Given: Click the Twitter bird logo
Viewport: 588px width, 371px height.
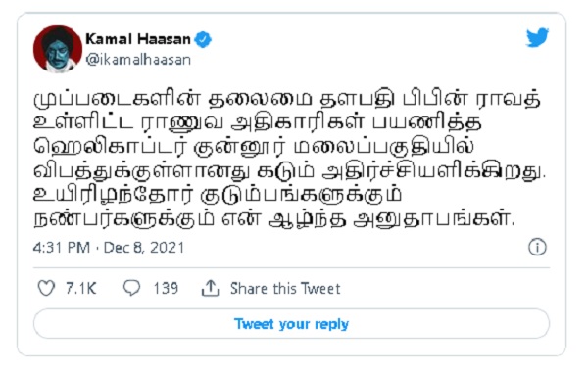Looking at the screenshot, I should click(537, 37).
